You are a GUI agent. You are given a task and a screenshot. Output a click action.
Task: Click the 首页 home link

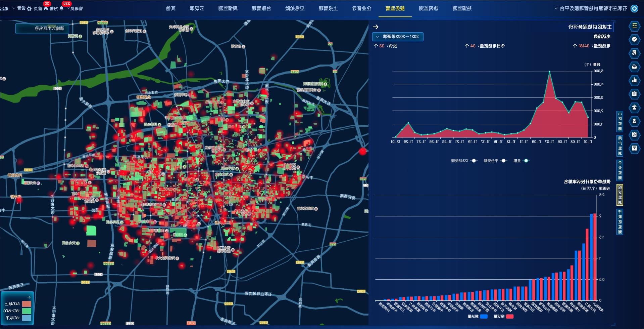[x=38, y=8]
